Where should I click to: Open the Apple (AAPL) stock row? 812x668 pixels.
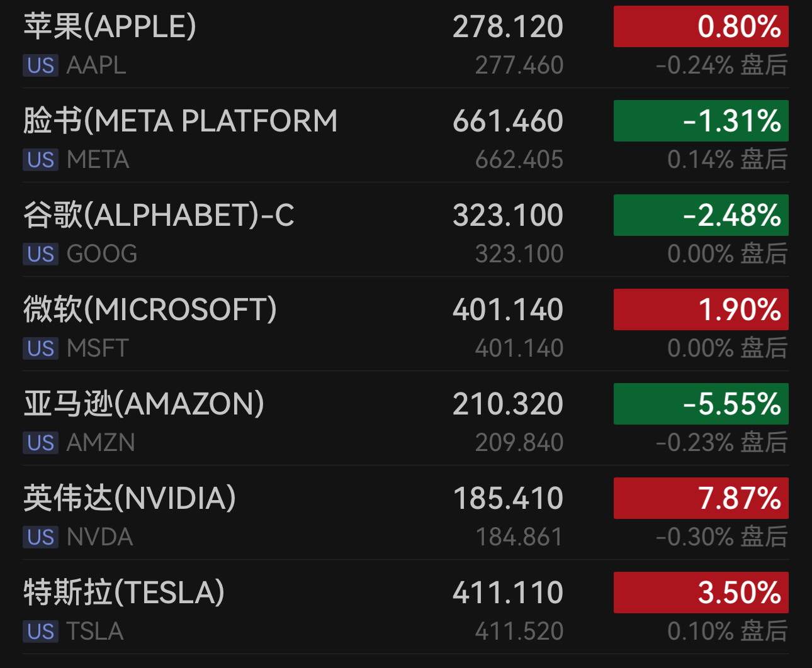tap(110, 26)
